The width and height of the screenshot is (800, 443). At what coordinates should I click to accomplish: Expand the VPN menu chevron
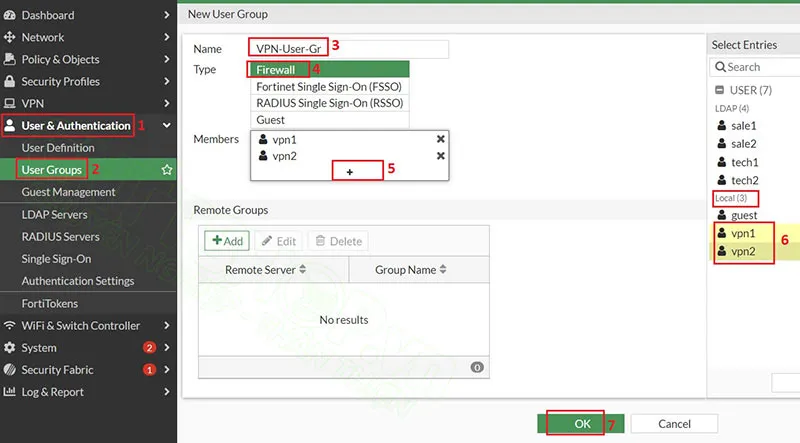pyautogui.click(x=166, y=104)
